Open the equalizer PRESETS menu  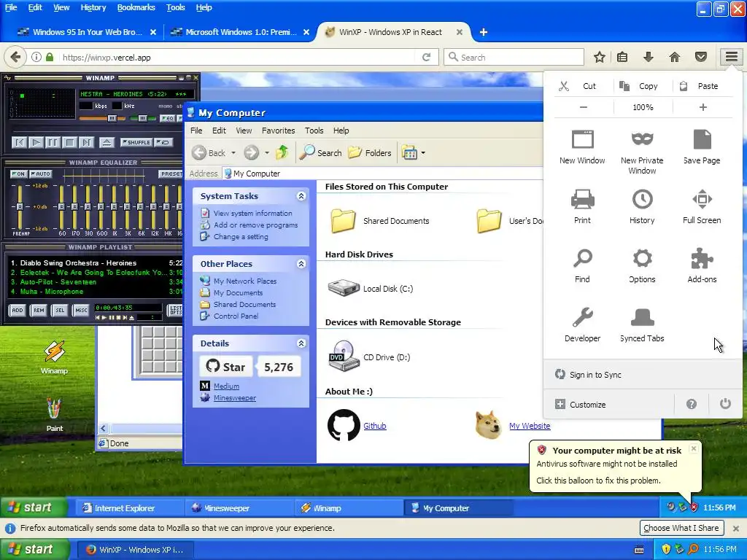coord(171,174)
